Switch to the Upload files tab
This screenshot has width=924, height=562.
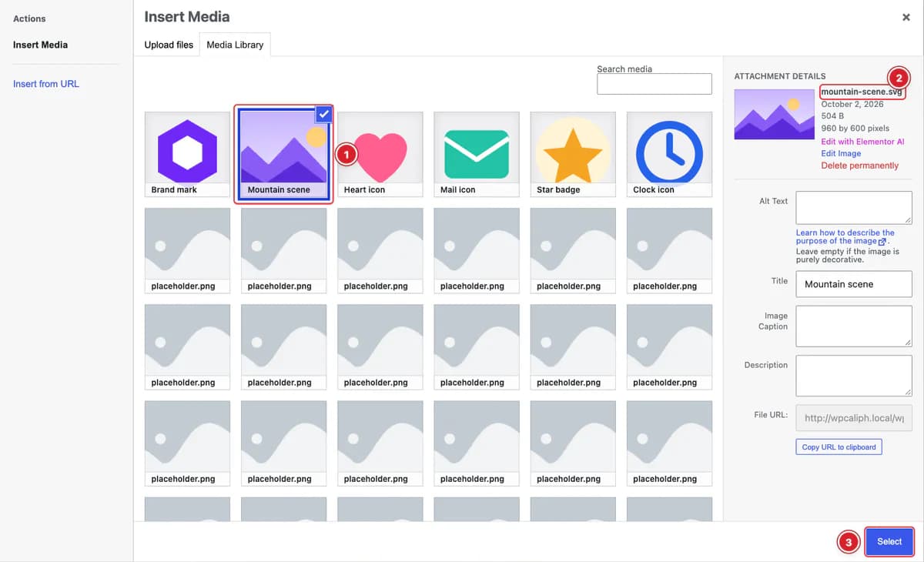pyautogui.click(x=169, y=45)
